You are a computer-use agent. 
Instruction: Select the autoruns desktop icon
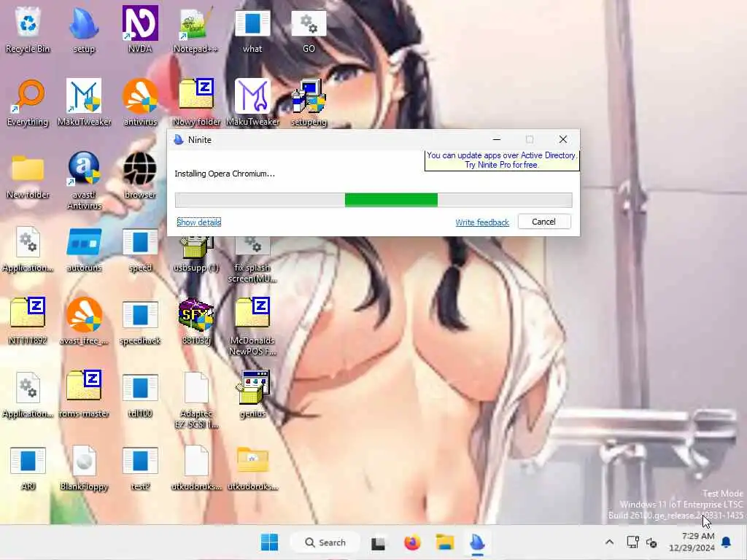pyautogui.click(x=84, y=249)
